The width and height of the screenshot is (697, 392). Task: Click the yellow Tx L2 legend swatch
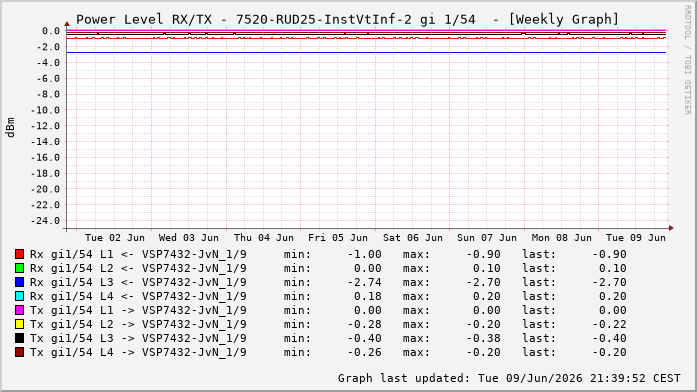pyautogui.click(x=19, y=324)
